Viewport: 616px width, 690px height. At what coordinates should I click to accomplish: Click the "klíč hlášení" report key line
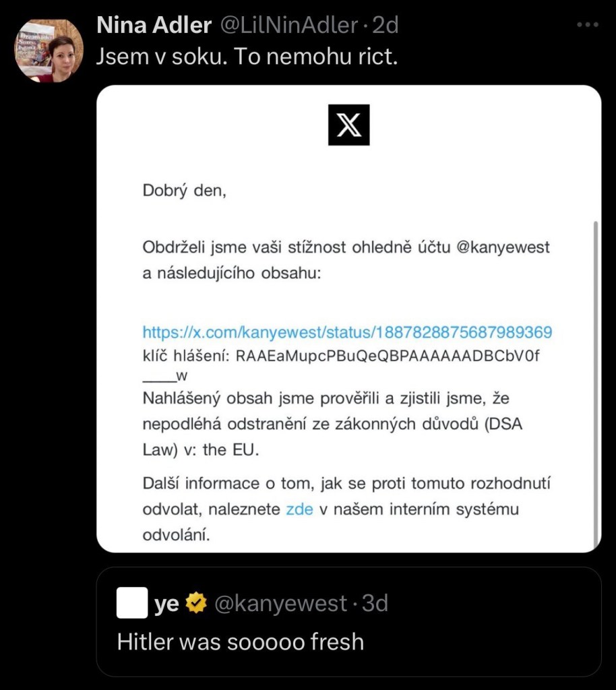pyautogui.click(x=341, y=357)
